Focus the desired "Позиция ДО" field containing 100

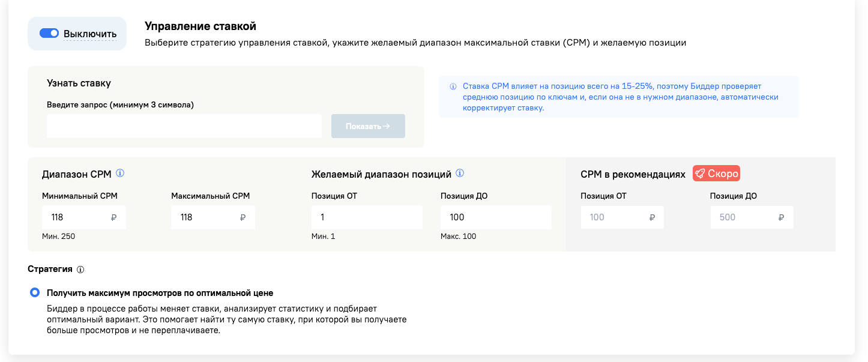(x=496, y=217)
